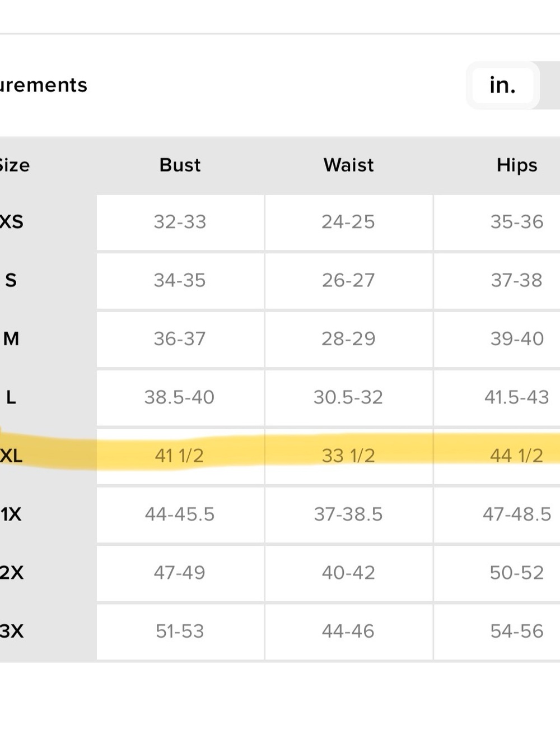Click the L bust cell 38.5-40
560x747 pixels.
pos(180,397)
